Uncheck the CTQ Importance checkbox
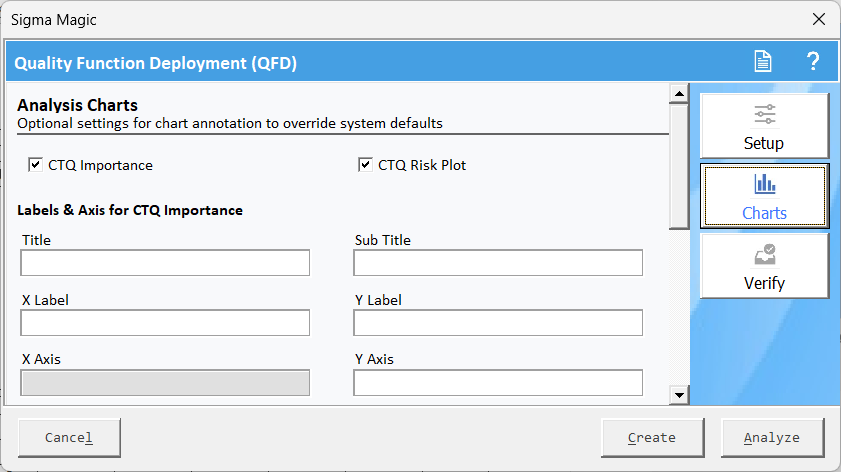This screenshot has height=472, width=841. pos(36,165)
